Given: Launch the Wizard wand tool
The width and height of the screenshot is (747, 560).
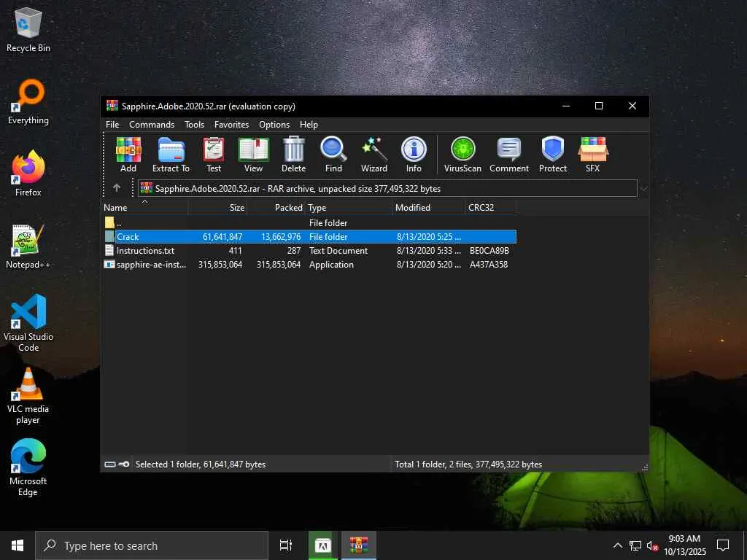Looking at the screenshot, I should (374, 155).
